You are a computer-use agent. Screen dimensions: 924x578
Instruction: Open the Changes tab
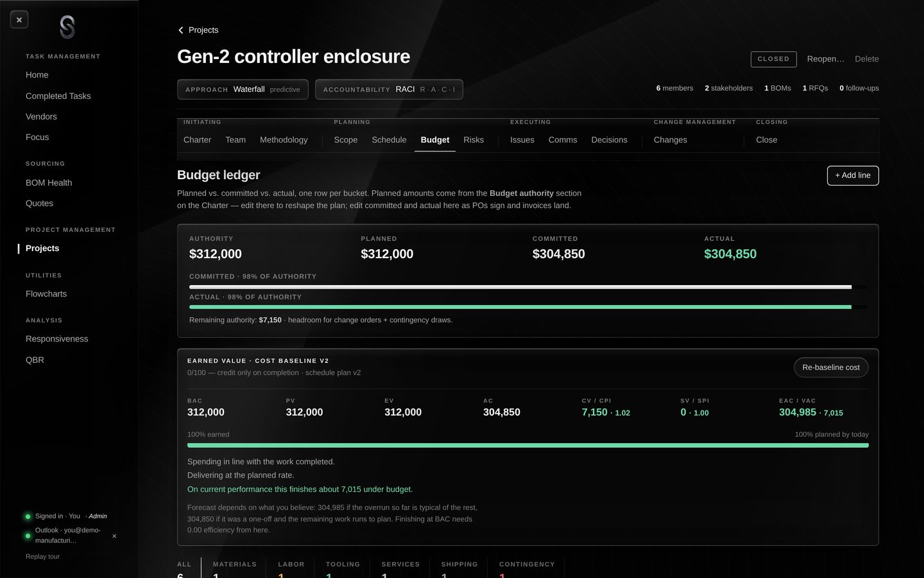pos(671,140)
